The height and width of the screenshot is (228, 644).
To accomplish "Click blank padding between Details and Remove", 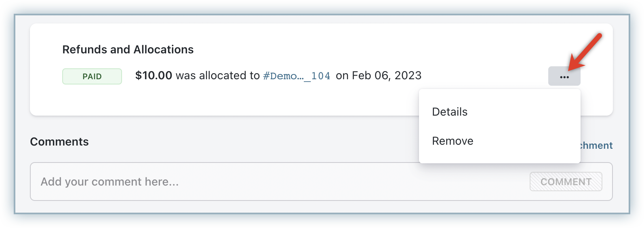I will (499, 127).
